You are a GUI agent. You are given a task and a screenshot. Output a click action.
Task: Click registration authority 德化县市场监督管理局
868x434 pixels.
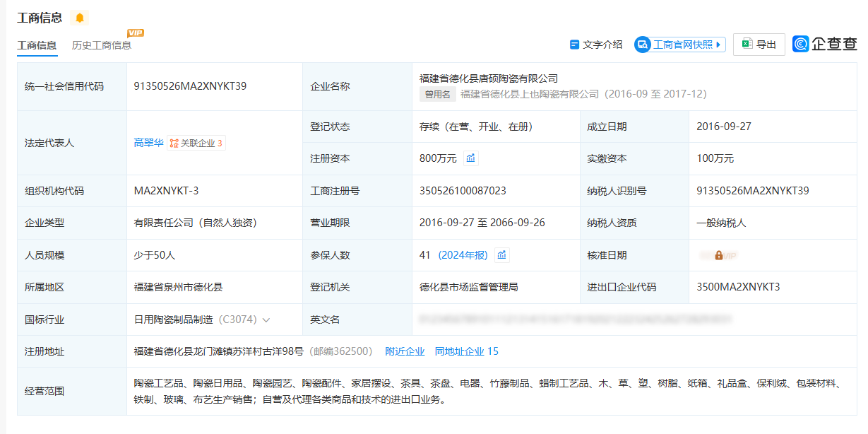tap(469, 287)
